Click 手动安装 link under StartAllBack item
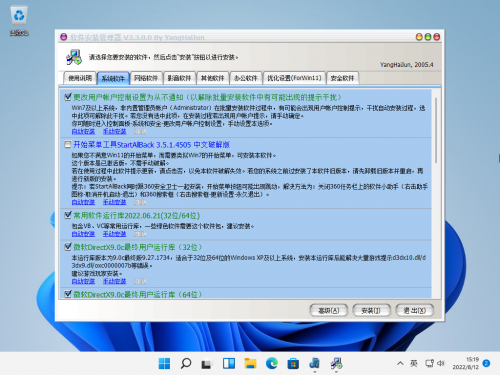 (x=114, y=202)
